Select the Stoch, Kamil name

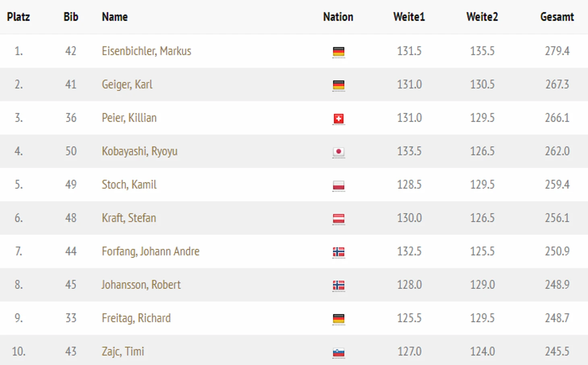(x=129, y=185)
